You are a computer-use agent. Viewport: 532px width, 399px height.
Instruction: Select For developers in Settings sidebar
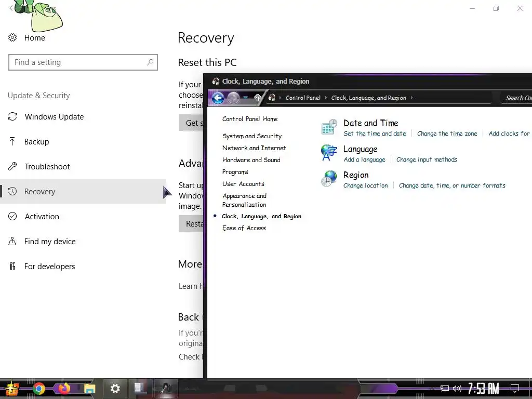(83, 267)
